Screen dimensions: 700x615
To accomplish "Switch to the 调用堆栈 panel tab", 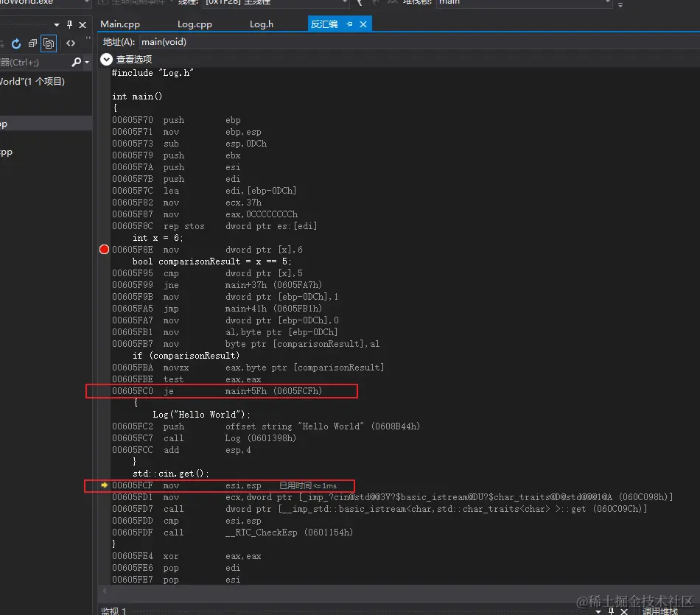I will coord(659,611).
